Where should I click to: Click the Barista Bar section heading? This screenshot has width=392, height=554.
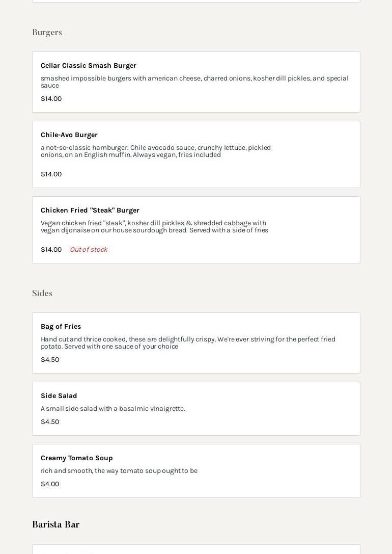[56, 525]
